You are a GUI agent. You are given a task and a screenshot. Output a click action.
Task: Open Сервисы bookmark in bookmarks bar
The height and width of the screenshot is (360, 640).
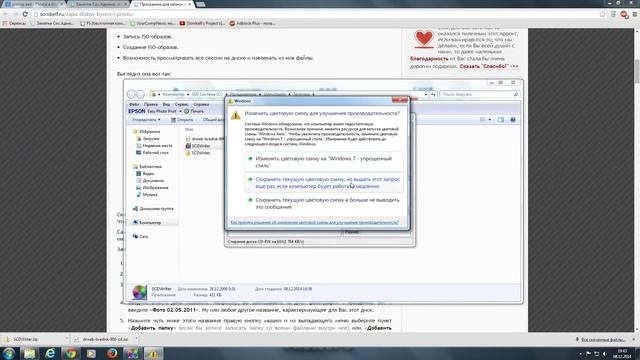point(14,23)
